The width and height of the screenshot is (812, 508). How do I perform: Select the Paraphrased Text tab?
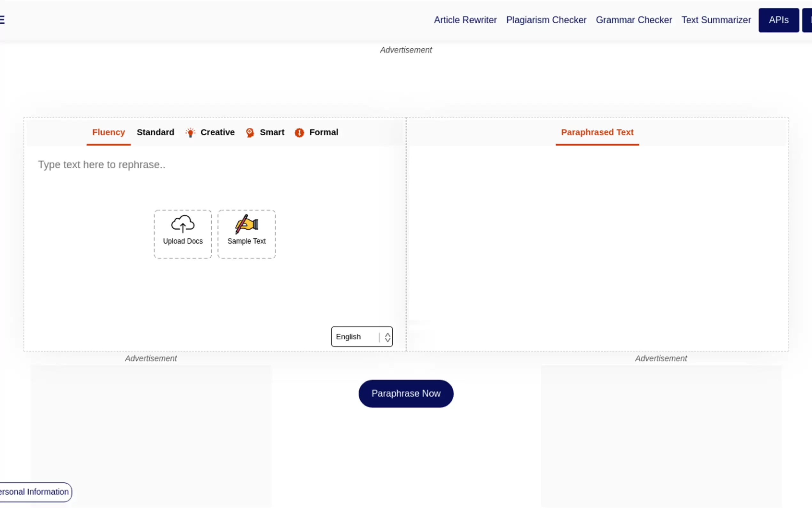pyautogui.click(x=597, y=132)
